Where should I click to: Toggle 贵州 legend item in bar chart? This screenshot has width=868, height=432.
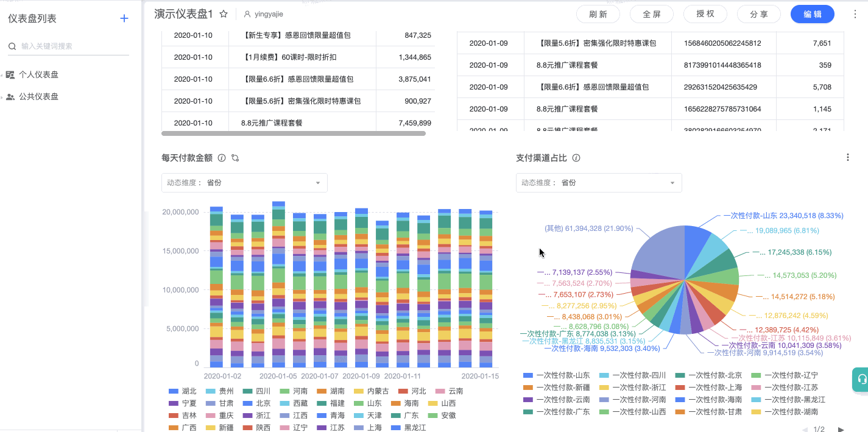click(x=219, y=391)
